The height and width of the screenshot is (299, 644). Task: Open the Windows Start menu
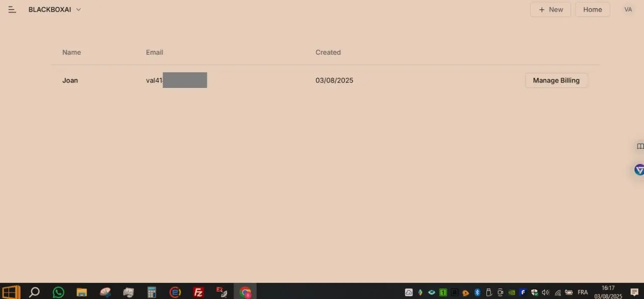click(x=11, y=291)
